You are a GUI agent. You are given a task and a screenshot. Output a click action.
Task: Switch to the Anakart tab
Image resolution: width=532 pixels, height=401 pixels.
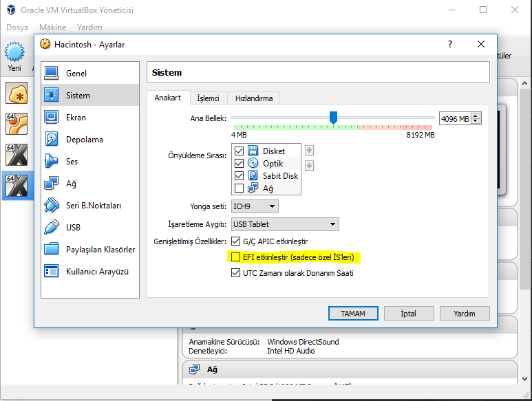pos(168,98)
